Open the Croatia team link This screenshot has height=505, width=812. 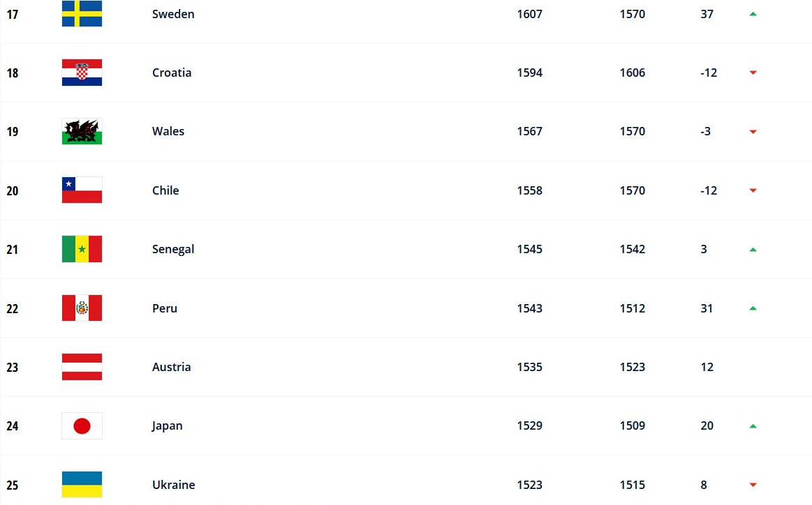(172, 73)
